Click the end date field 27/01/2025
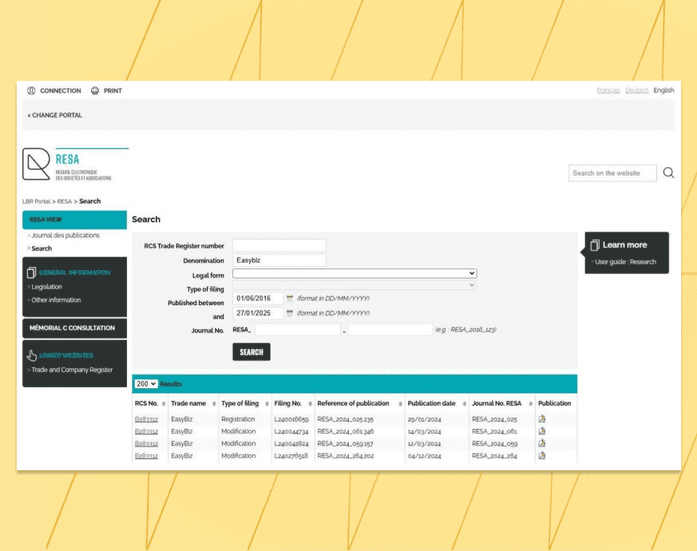 [258, 313]
